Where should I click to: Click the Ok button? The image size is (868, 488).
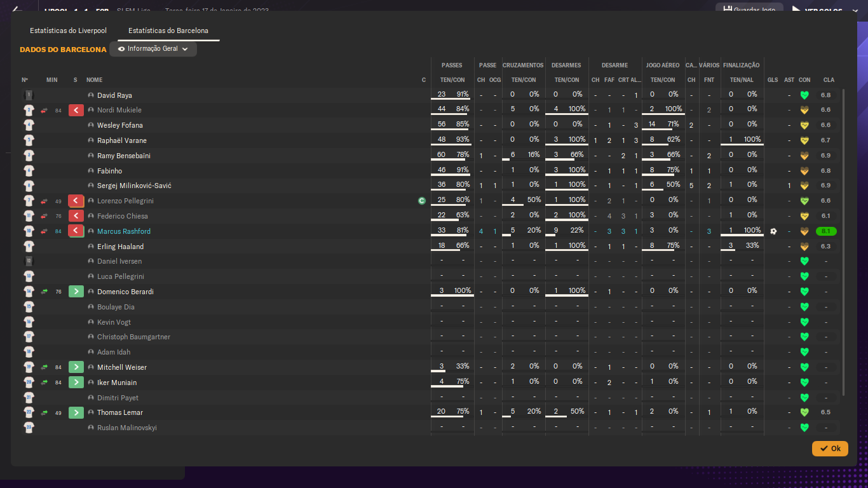pos(830,449)
